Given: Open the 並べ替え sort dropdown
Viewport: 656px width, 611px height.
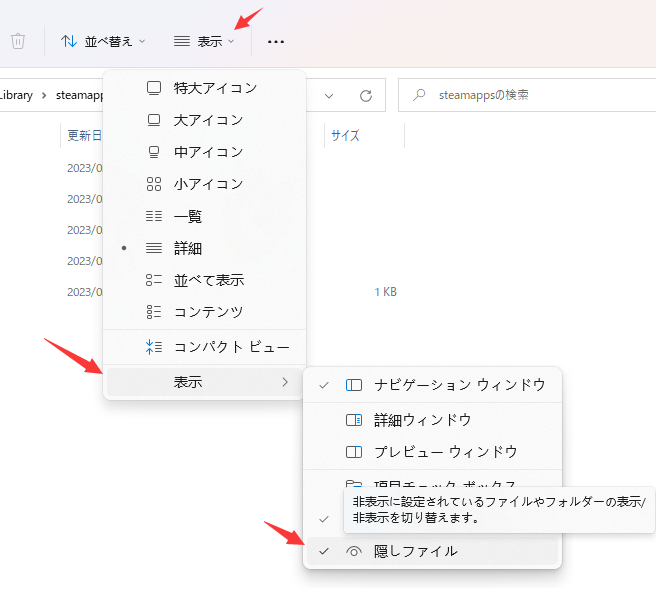Looking at the screenshot, I should (103, 41).
